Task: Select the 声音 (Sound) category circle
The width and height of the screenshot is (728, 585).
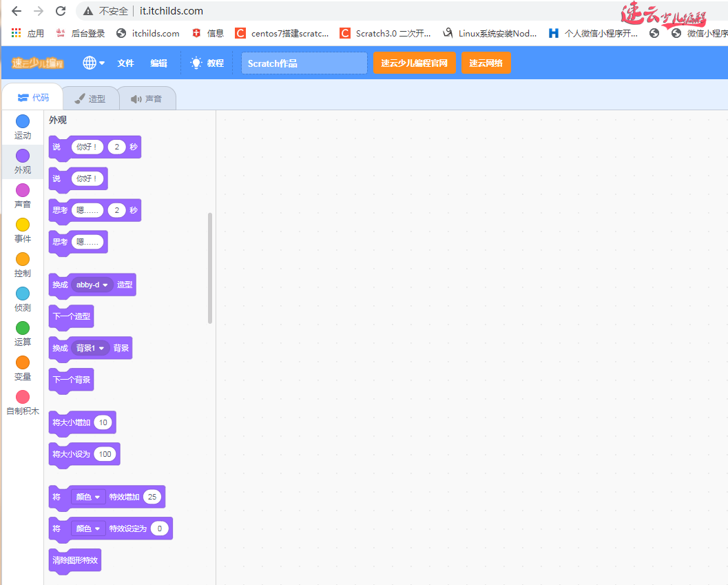Action: (23, 191)
